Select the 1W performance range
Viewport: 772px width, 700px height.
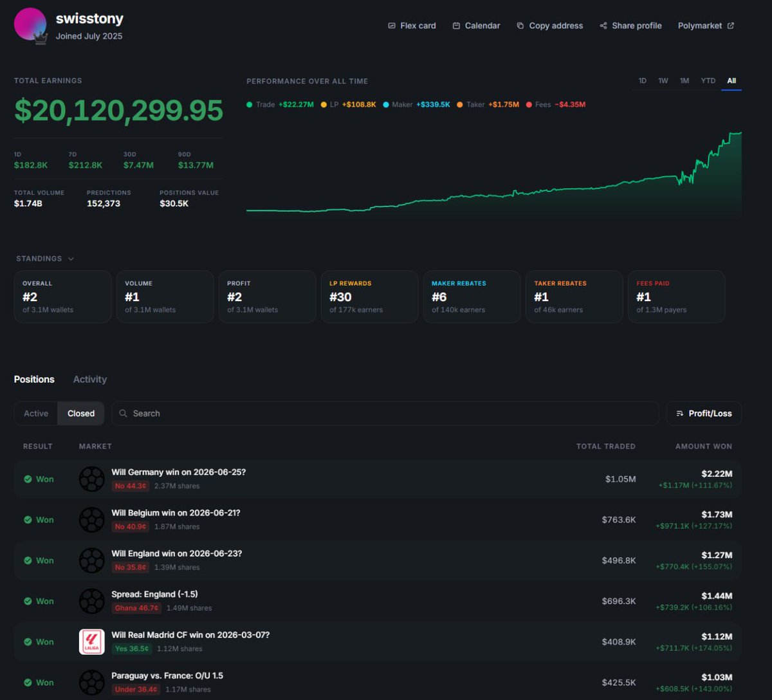click(x=663, y=81)
